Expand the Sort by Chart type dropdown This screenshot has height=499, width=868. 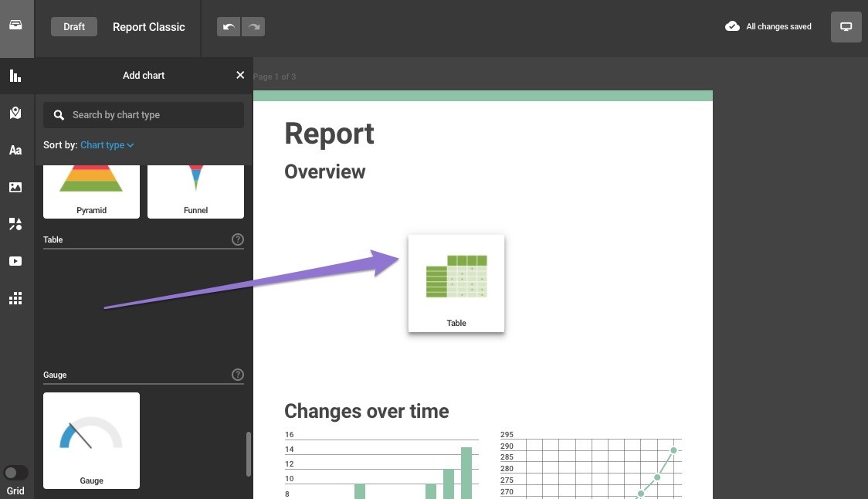click(x=107, y=145)
